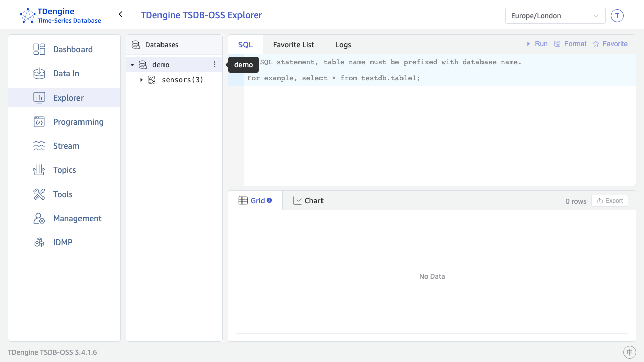The height and width of the screenshot is (362, 644).
Task: Open Tools from the side menu
Action: 64,194
